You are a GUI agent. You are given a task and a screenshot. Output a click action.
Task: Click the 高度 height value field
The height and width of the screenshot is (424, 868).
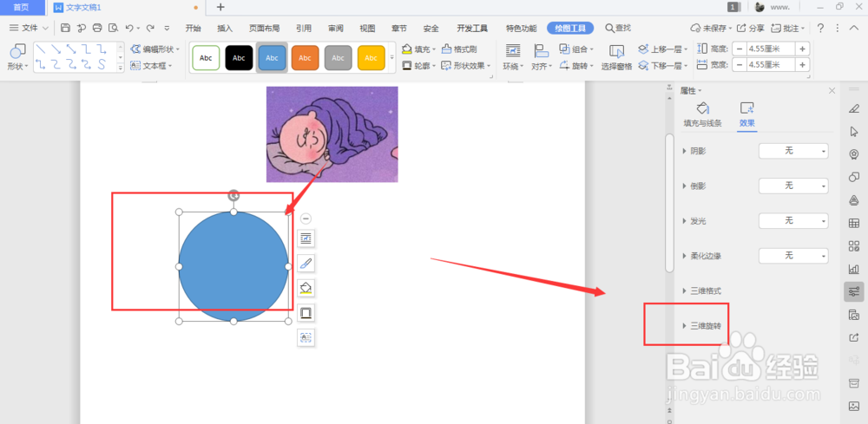[x=771, y=49]
